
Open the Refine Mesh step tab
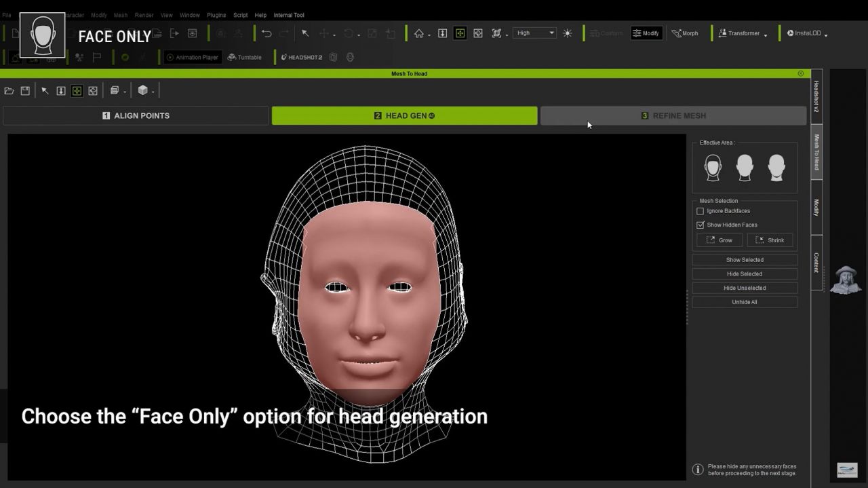673,116
